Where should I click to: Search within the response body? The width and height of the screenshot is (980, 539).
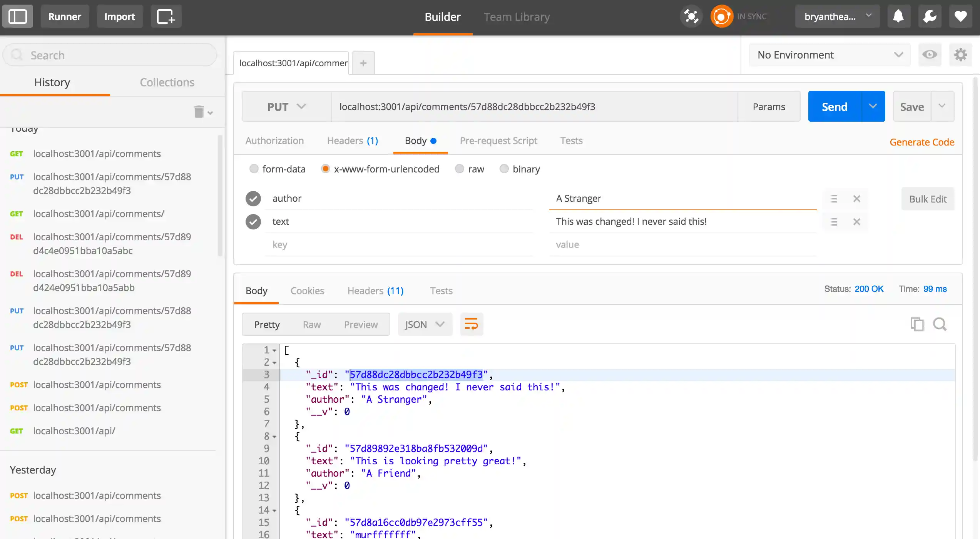coord(940,324)
